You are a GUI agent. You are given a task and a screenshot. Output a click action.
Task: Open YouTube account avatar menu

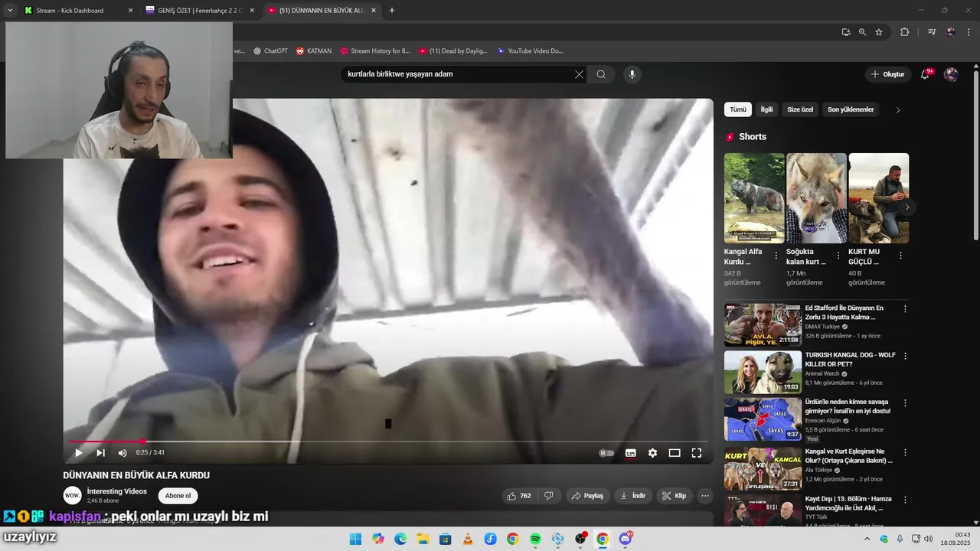(951, 74)
